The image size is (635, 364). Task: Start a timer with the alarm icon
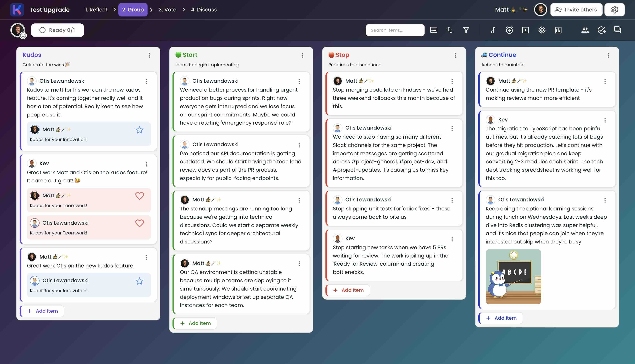(x=509, y=30)
